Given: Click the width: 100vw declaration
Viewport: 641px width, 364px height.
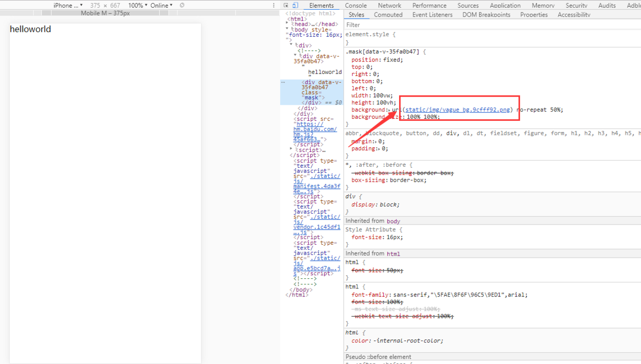Looking at the screenshot, I should [x=372, y=96].
